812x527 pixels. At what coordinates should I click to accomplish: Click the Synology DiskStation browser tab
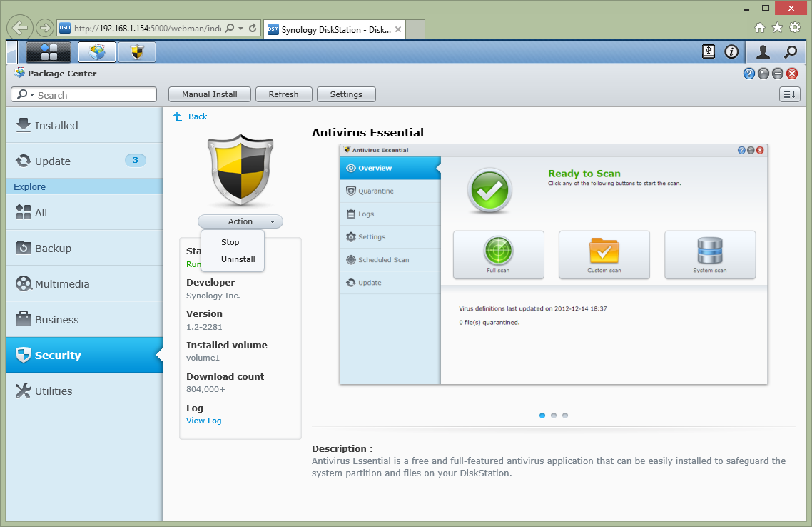335,29
